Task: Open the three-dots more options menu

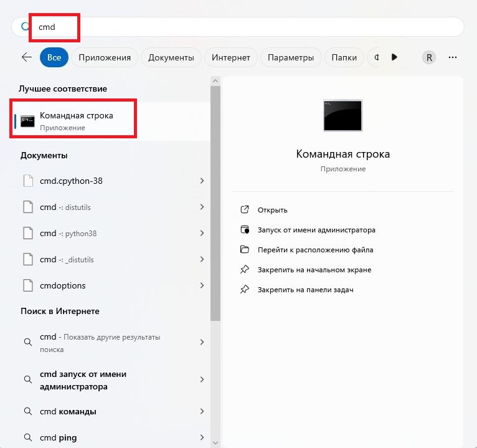Action: (453, 57)
